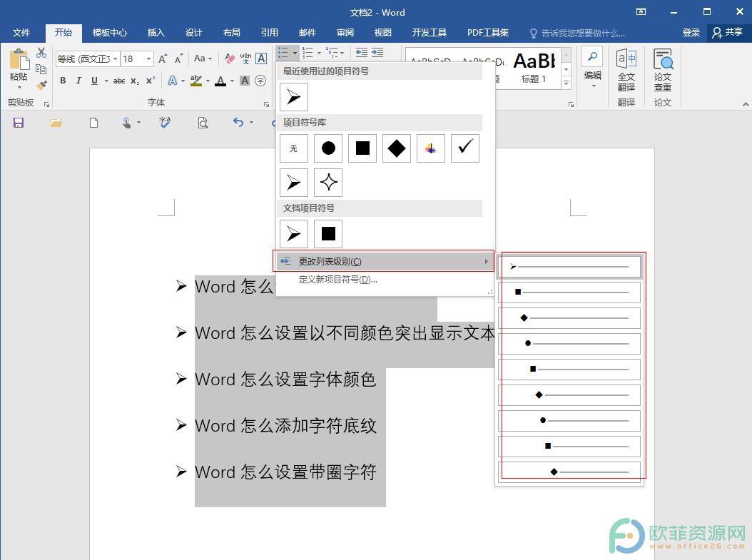Undo the last action

click(238, 122)
